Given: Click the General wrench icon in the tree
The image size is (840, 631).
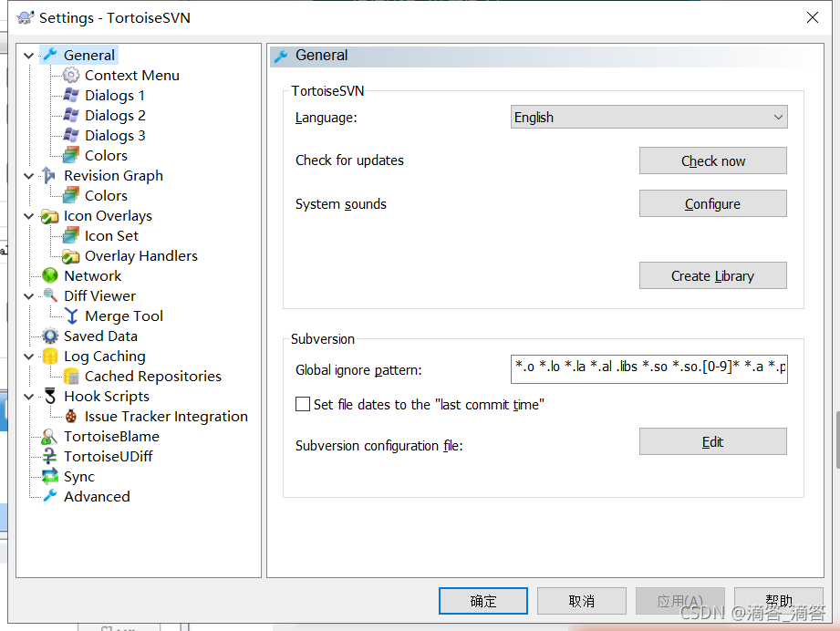Looking at the screenshot, I should pos(50,55).
